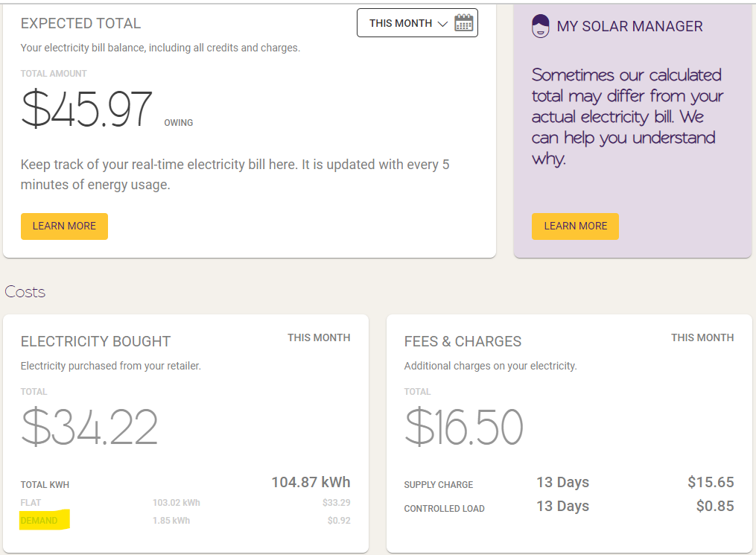Image resolution: width=756 pixels, height=555 pixels.
Task: Select the CONTROLLED LOAD row
Action: tap(569, 507)
